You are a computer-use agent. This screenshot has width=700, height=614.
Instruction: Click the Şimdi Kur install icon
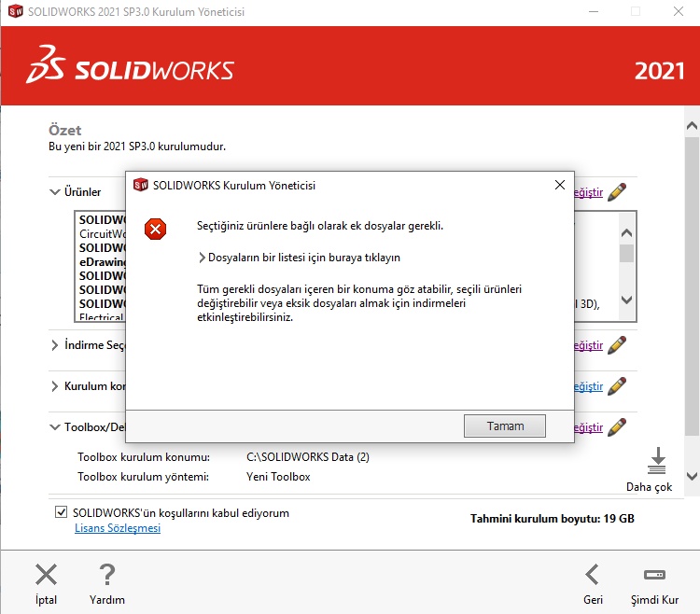654,574
